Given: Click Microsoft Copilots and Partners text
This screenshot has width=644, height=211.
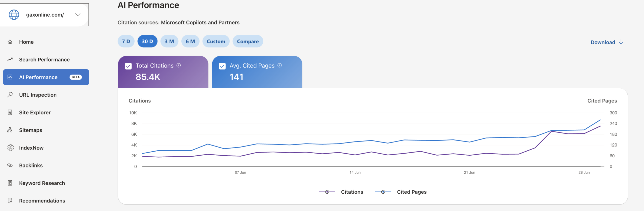Looking at the screenshot, I should pos(200,22).
